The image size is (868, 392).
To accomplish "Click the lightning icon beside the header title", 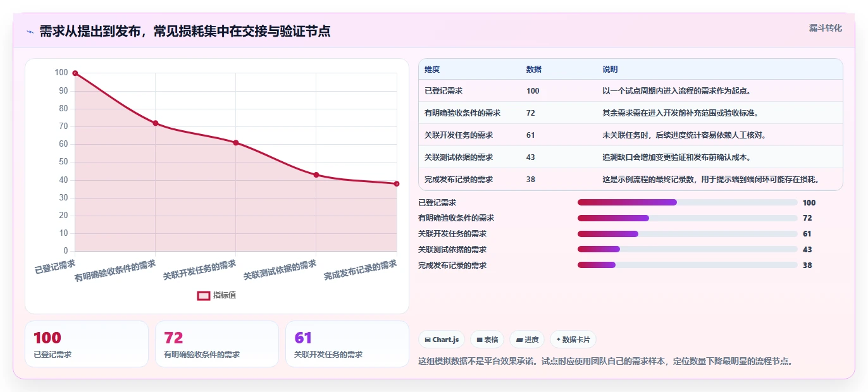I will pyautogui.click(x=30, y=32).
